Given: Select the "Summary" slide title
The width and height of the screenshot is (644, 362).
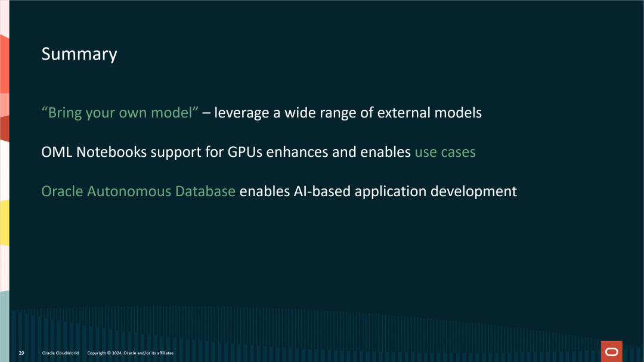Looking at the screenshot, I should click(79, 54).
